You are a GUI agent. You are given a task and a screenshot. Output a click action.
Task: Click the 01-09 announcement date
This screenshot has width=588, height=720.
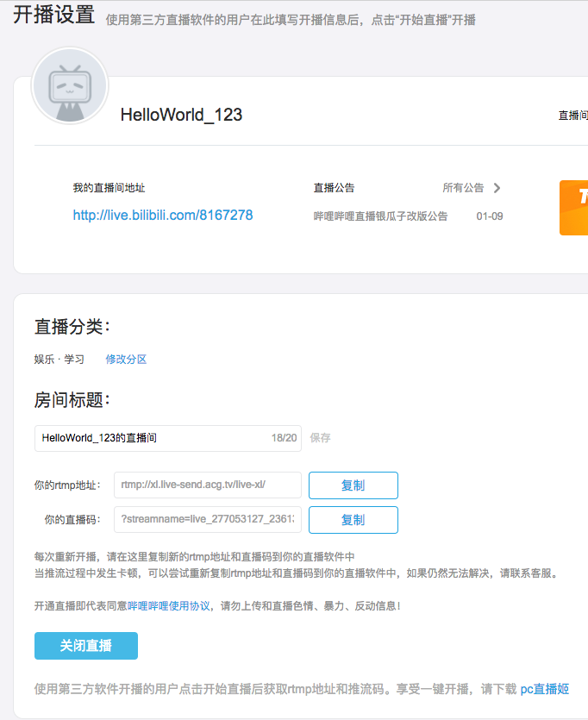point(490,216)
